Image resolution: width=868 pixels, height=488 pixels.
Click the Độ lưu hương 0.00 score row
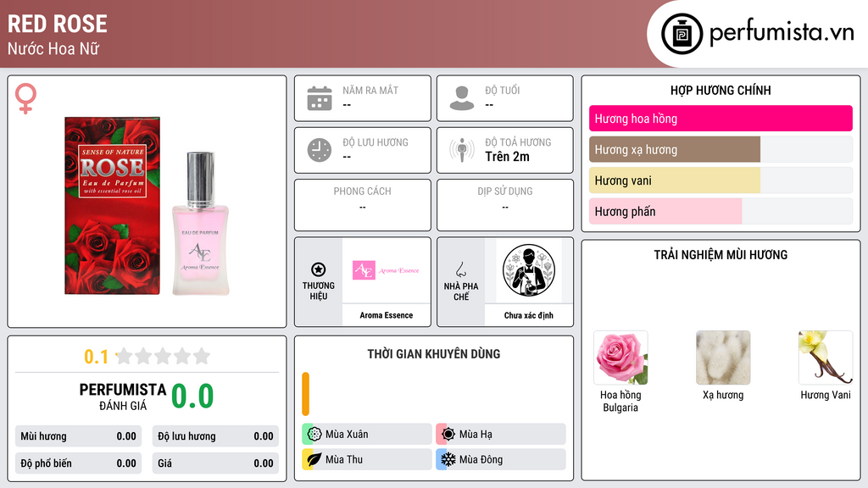click(x=215, y=436)
